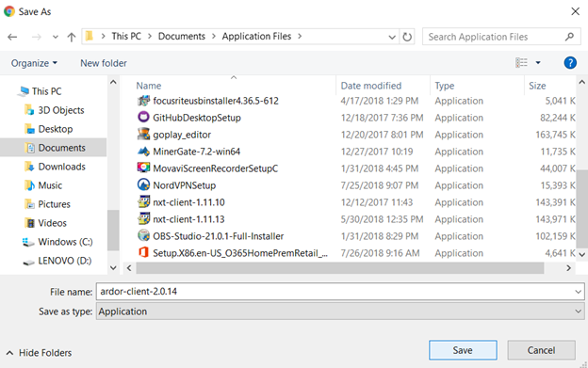Viewport: 588px width, 368px height.
Task: Close the Save As dialog
Action: pos(575,11)
